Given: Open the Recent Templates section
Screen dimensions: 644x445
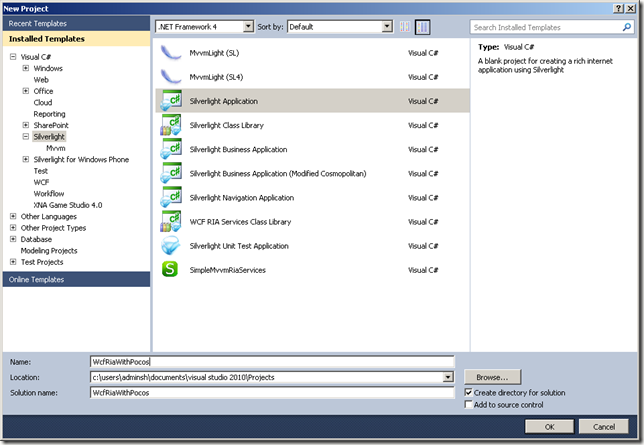Looking at the screenshot, I should point(76,23).
